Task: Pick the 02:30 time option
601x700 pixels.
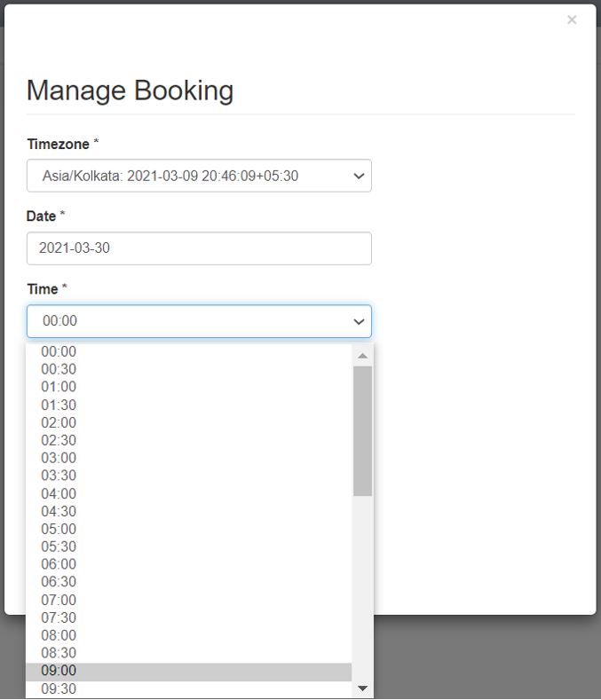Action: tap(59, 440)
